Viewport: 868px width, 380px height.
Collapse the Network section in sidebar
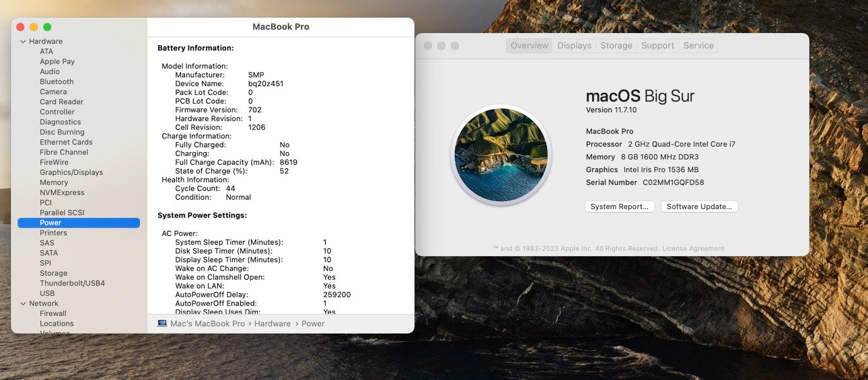tap(23, 304)
